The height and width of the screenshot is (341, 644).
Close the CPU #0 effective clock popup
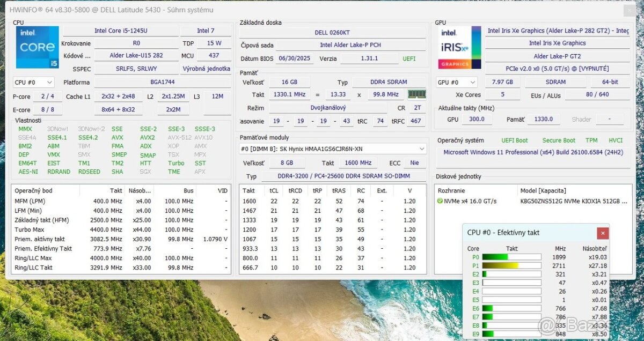(x=603, y=233)
